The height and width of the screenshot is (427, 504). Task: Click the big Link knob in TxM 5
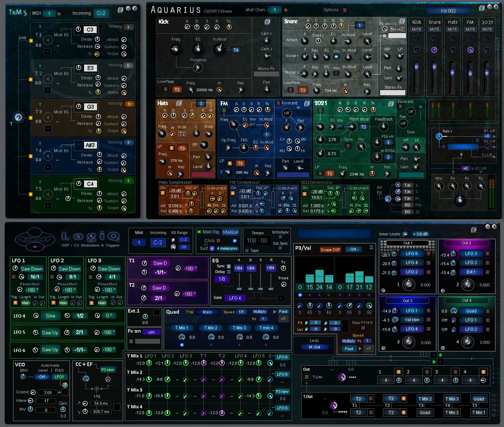(18, 117)
